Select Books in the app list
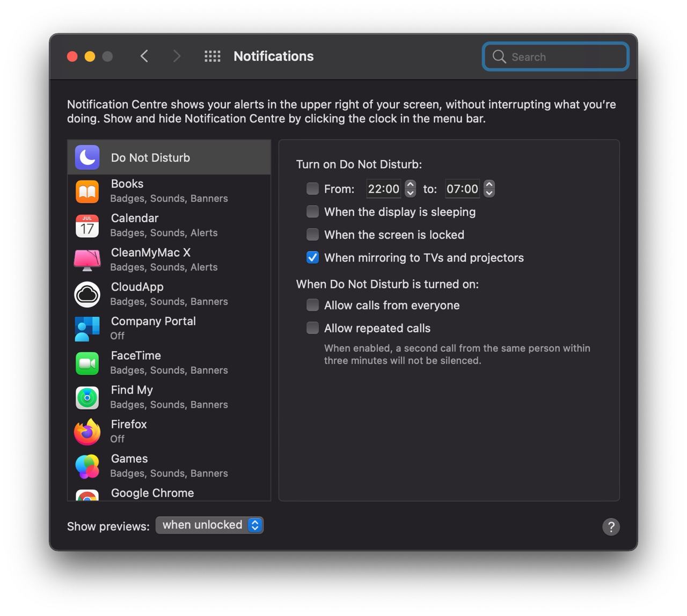The image size is (687, 616). tap(169, 192)
